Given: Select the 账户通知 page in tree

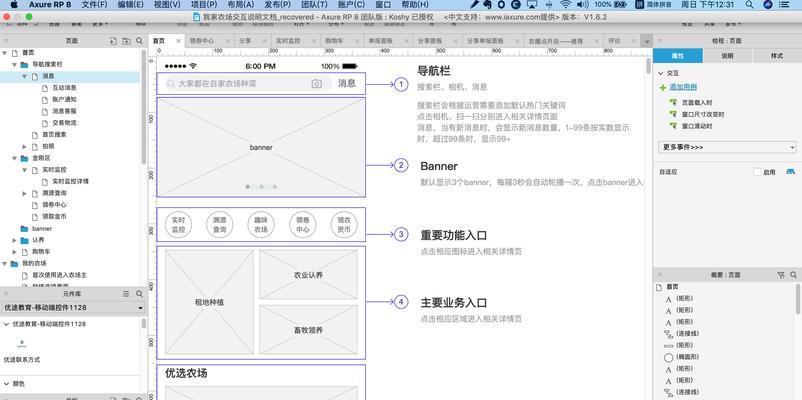Looking at the screenshot, I should tap(64, 99).
